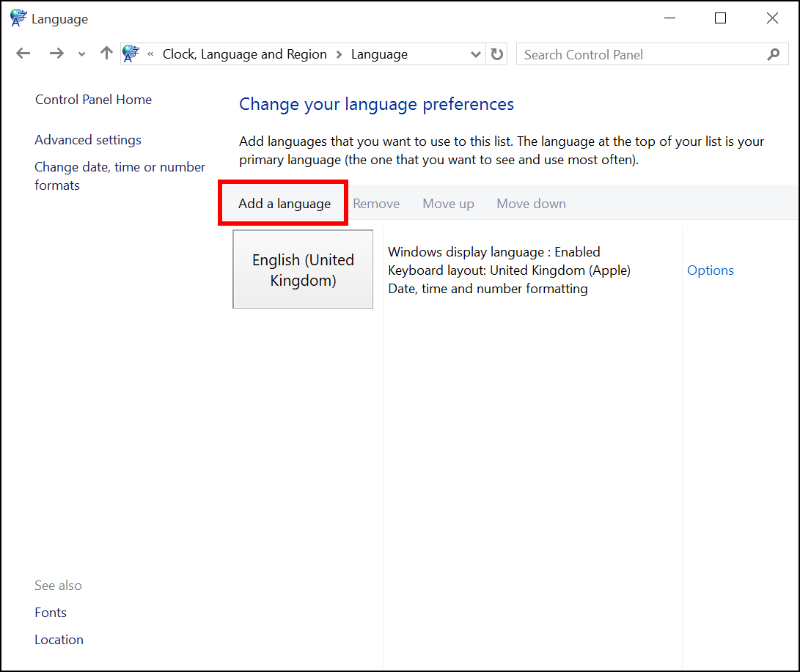Select the English (United Kingdom) language entry
Image resolution: width=800 pixels, height=672 pixels.
(x=303, y=270)
